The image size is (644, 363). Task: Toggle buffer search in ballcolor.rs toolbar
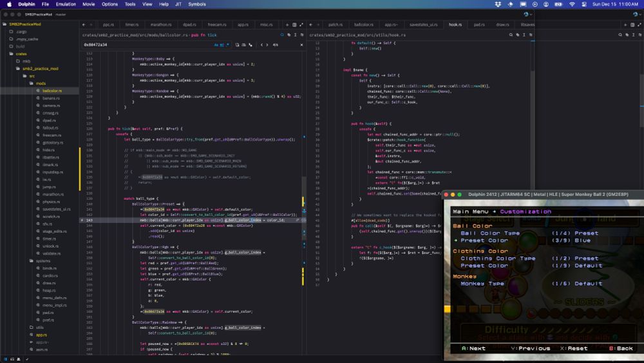282,35
